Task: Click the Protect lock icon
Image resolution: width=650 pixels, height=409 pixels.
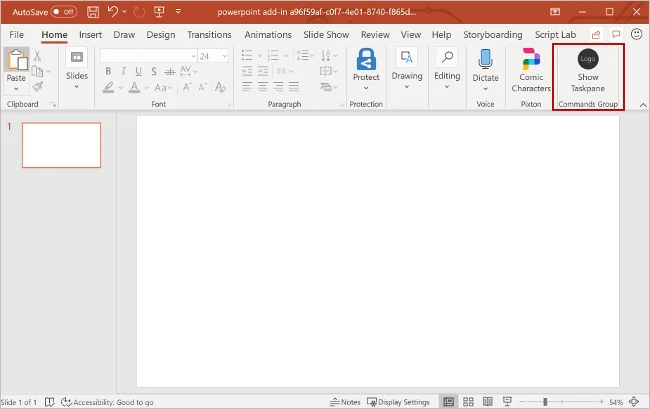Action: [366, 59]
